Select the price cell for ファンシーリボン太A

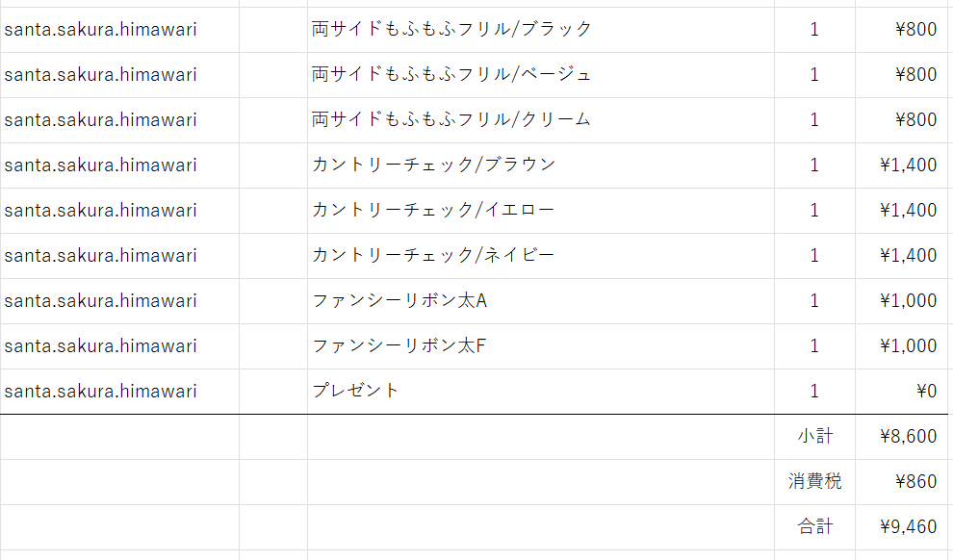(x=908, y=300)
